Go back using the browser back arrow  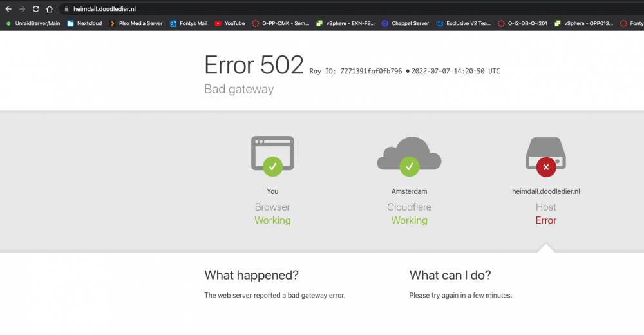click(x=8, y=9)
